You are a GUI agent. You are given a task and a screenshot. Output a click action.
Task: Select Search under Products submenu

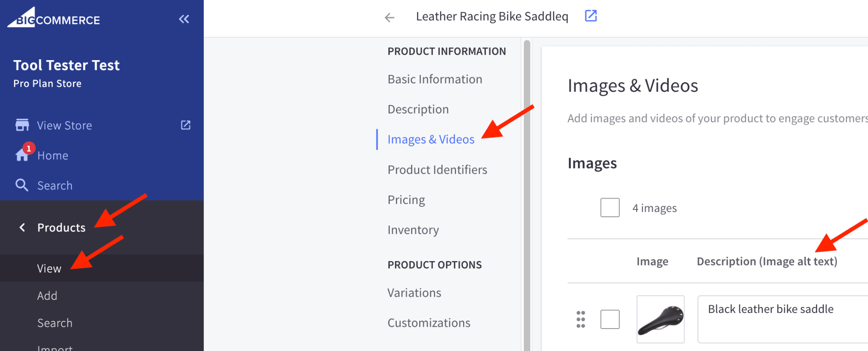pyautogui.click(x=55, y=323)
